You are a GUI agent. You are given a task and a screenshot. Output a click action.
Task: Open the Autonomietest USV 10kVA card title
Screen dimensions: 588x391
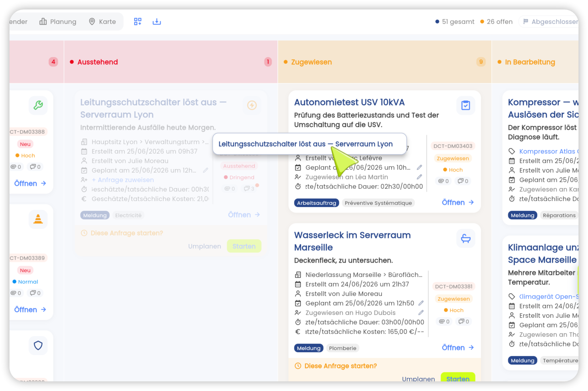tap(349, 102)
